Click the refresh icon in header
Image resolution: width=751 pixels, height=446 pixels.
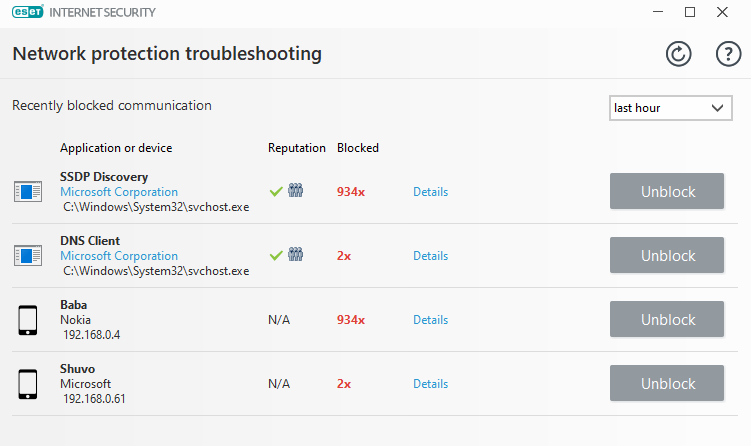pyautogui.click(x=679, y=55)
